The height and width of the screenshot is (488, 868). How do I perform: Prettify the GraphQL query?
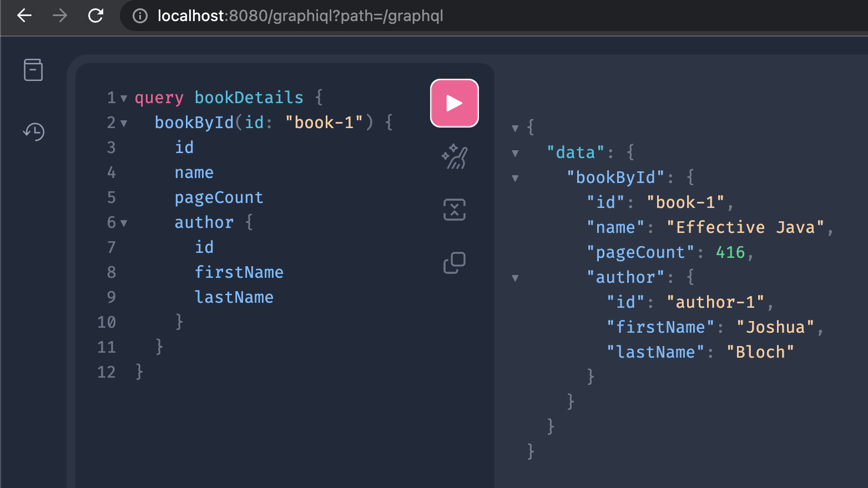(454, 157)
